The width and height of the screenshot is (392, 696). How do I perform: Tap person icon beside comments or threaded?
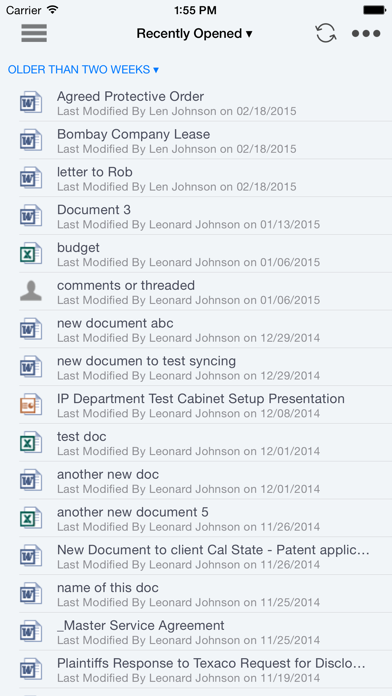[31, 291]
